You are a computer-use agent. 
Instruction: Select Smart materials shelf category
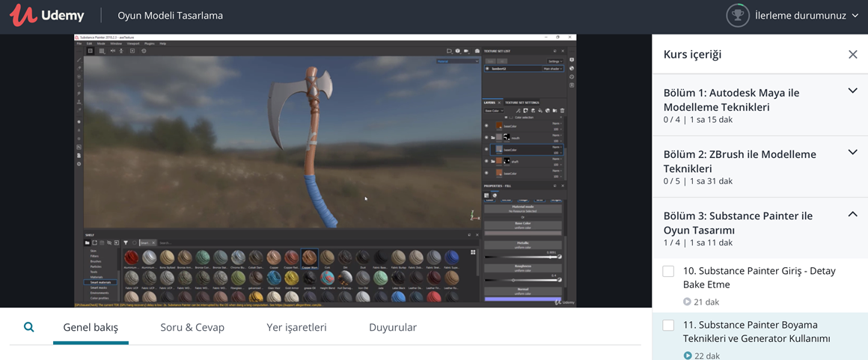(x=101, y=282)
